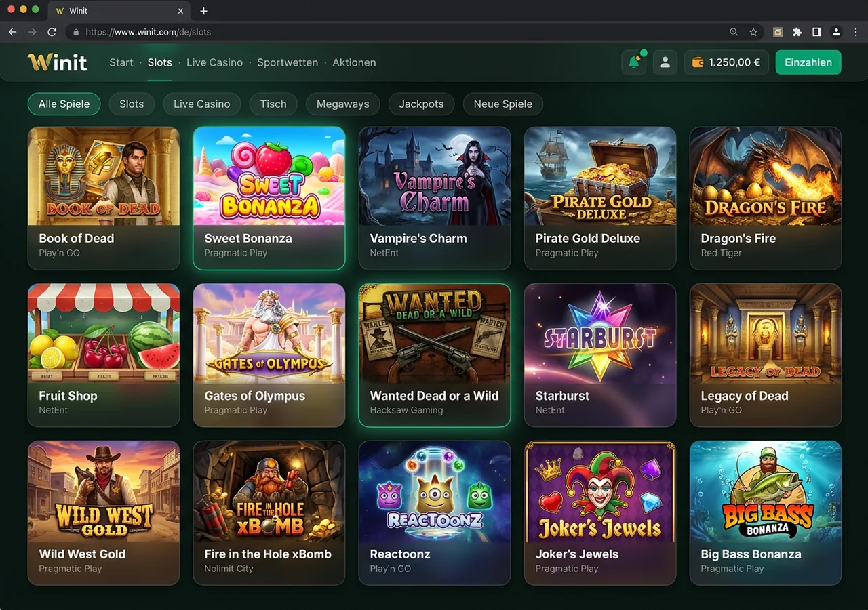The image size is (868, 610).
Task: Toggle the browser side panel icon
Action: click(816, 32)
